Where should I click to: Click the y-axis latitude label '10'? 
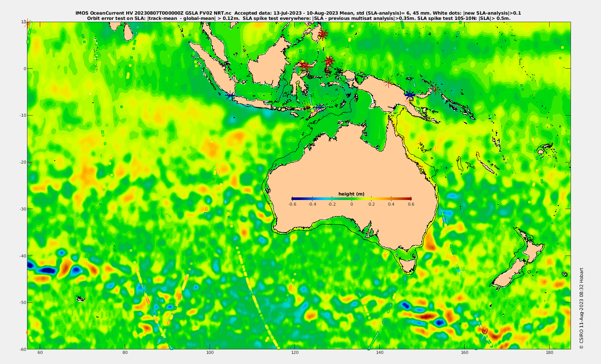coord(23,22)
